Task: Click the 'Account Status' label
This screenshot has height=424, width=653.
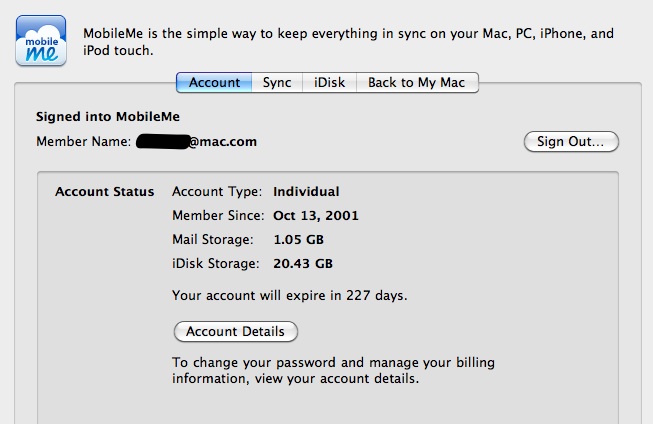Action: coord(105,192)
